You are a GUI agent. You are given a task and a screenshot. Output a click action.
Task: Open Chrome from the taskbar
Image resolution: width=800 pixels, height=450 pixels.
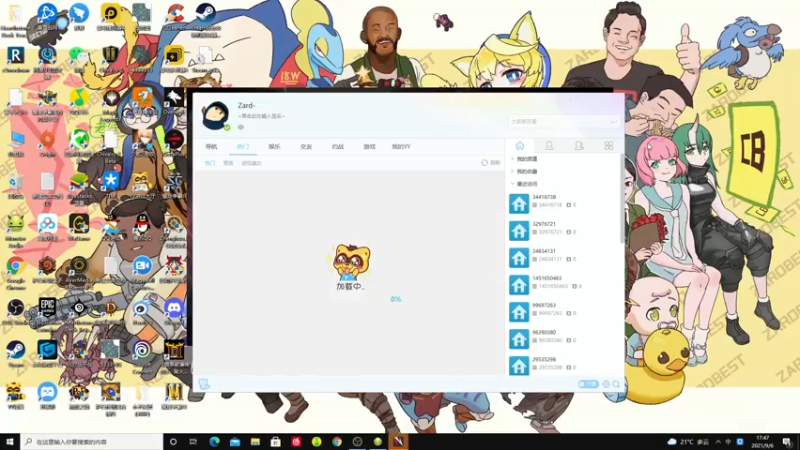(x=337, y=441)
